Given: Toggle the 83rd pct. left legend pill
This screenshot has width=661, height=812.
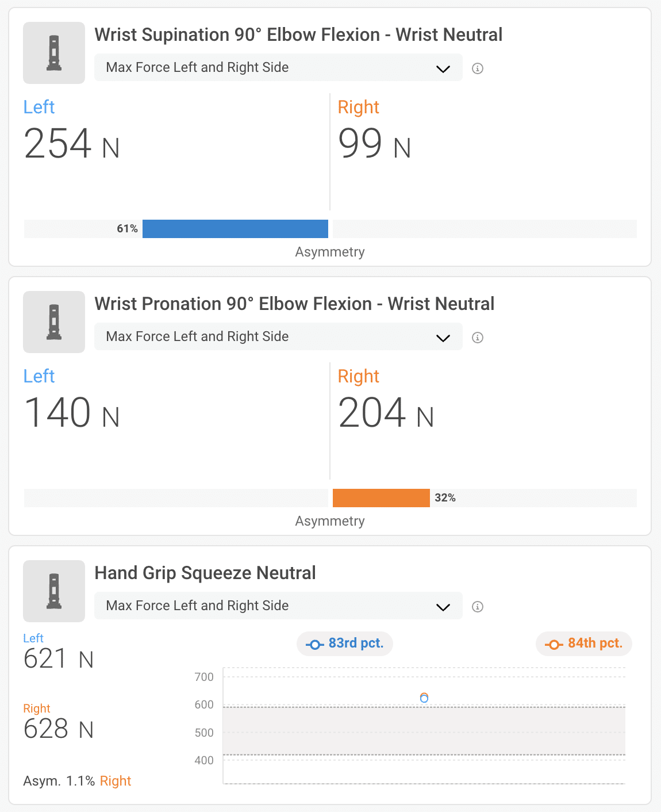Looking at the screenshot, I should point(345,644).
